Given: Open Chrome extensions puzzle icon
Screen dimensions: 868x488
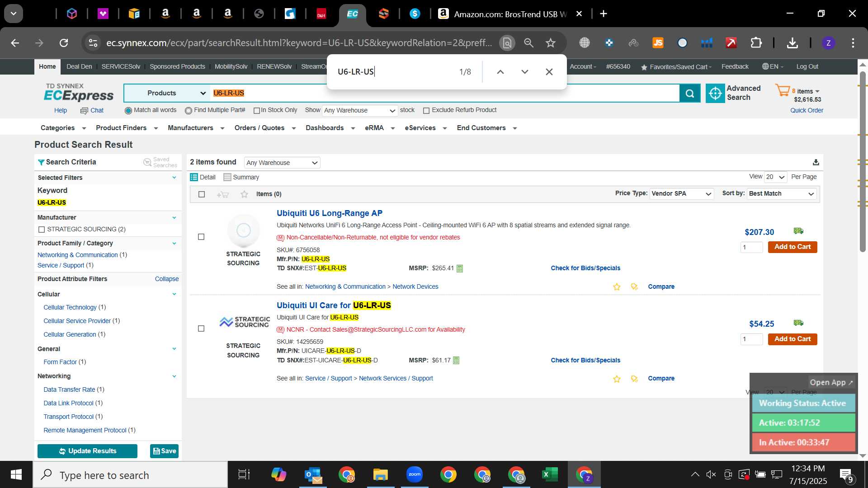Looking at the screenshot, I should click(756, 43).
